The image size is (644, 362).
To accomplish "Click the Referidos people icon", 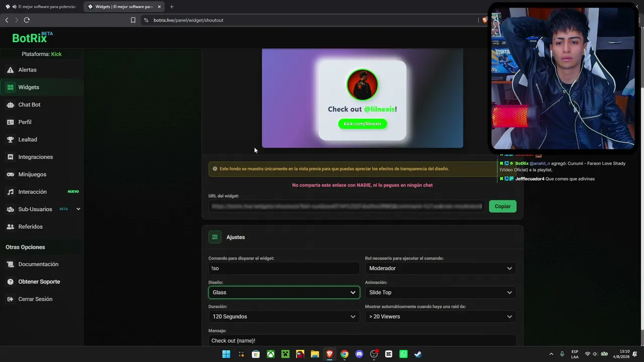I will (x=10, y=227).
